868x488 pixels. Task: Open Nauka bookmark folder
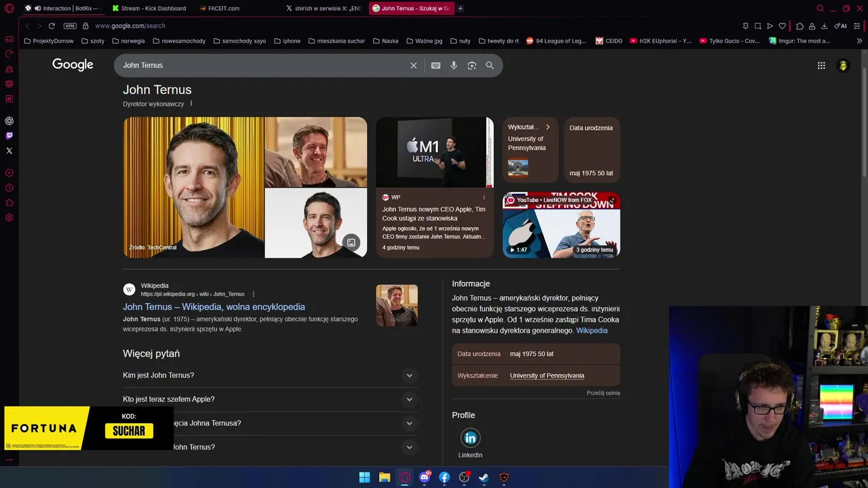[x=385, y=41]
